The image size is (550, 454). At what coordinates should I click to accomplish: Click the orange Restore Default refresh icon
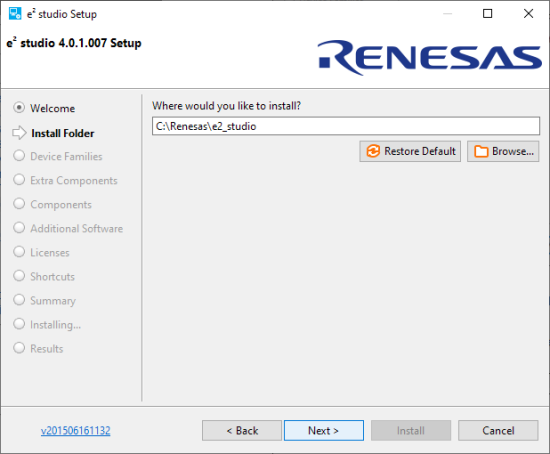[x=373, y=151]
